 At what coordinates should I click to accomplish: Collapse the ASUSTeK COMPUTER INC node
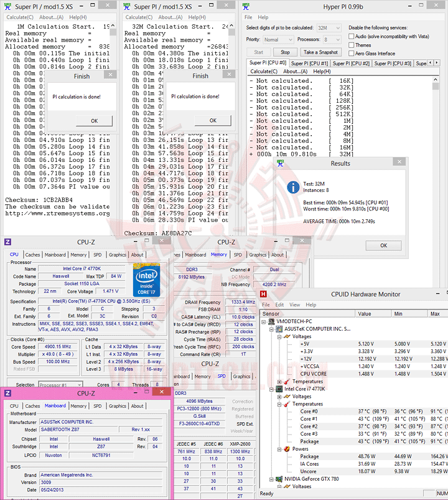coord(271,329)
